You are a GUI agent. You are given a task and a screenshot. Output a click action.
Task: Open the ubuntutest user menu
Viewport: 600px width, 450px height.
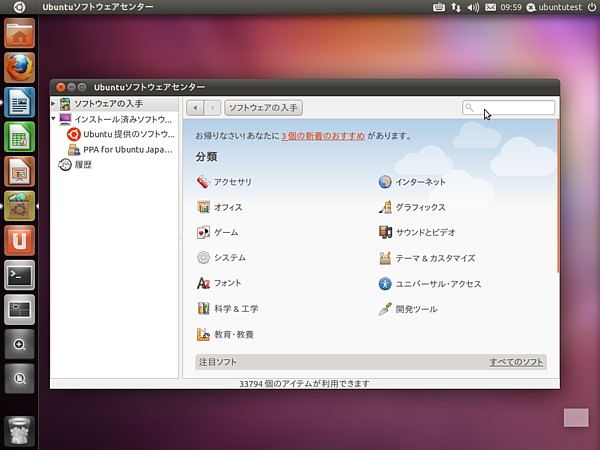coord(554,7)
